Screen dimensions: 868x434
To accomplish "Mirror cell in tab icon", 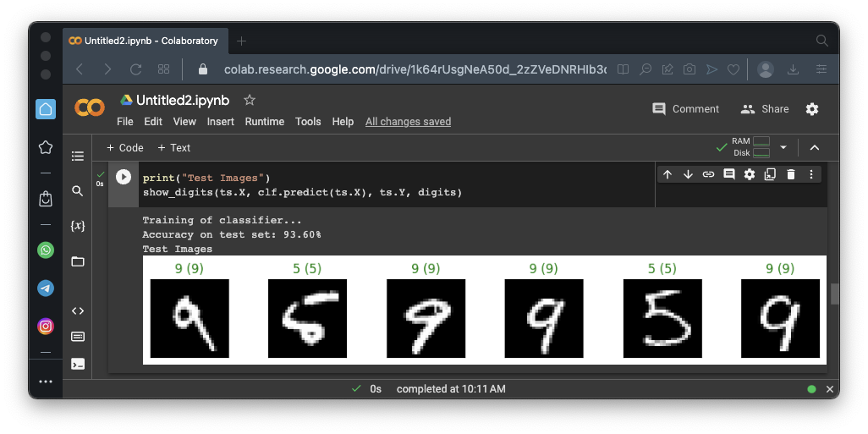I will click(x=770, y=174).
